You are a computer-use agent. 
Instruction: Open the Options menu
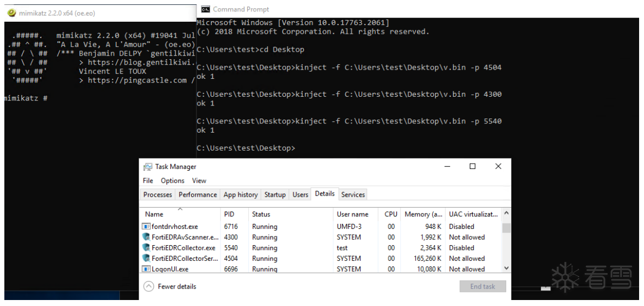tap(173, 180)
